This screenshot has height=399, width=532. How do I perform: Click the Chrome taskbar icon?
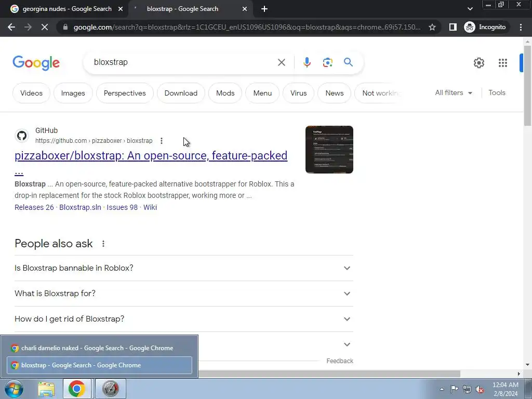tap(77, 389)
